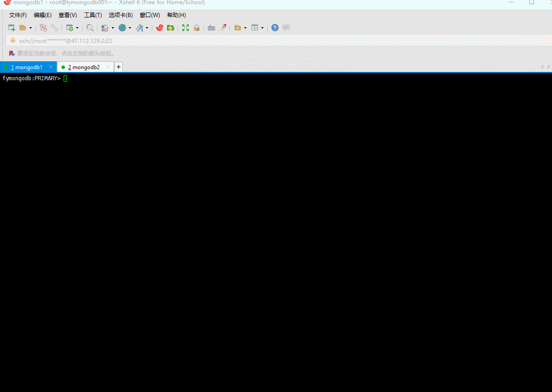552x392 pixels.
Task: Open a new tab with plus button
Action: click(x=118, y=67)
